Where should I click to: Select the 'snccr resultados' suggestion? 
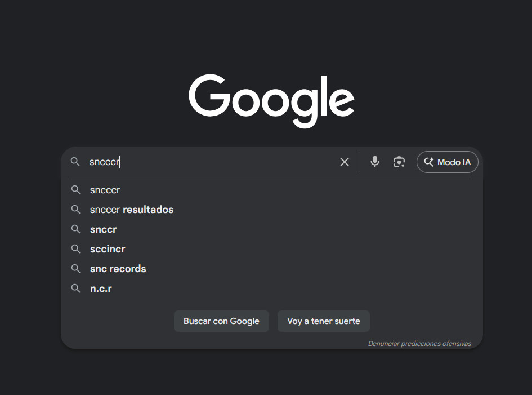coord(132,210)
